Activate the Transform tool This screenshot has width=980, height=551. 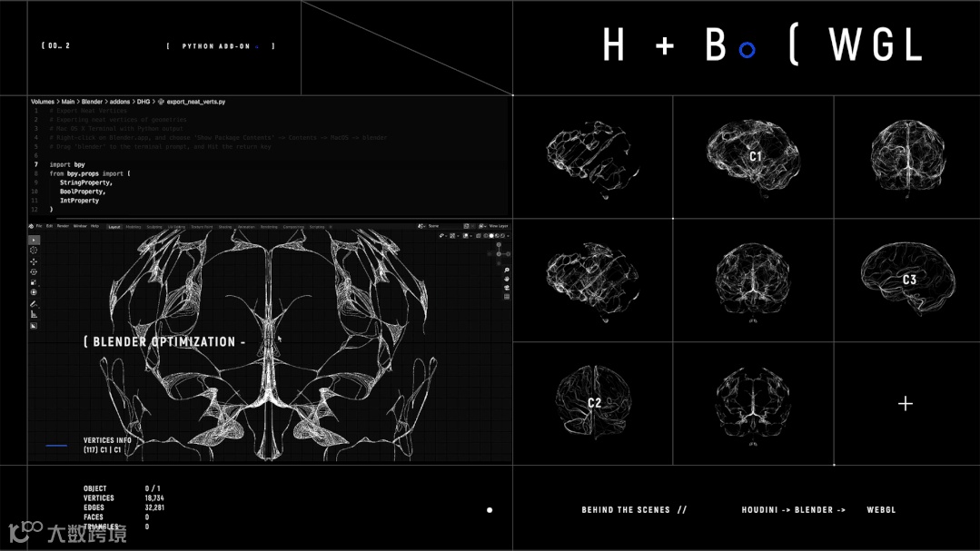(34, 292)
